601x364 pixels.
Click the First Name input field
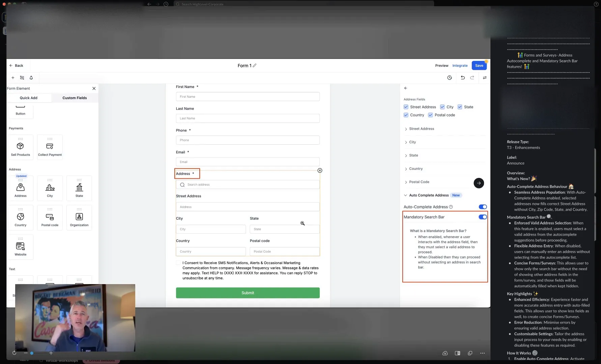[248, 96]
